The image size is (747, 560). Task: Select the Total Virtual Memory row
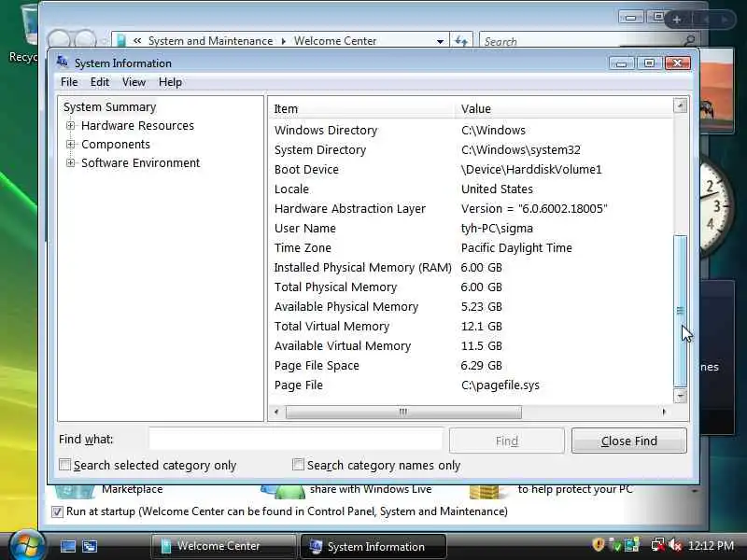click(471, 326)
